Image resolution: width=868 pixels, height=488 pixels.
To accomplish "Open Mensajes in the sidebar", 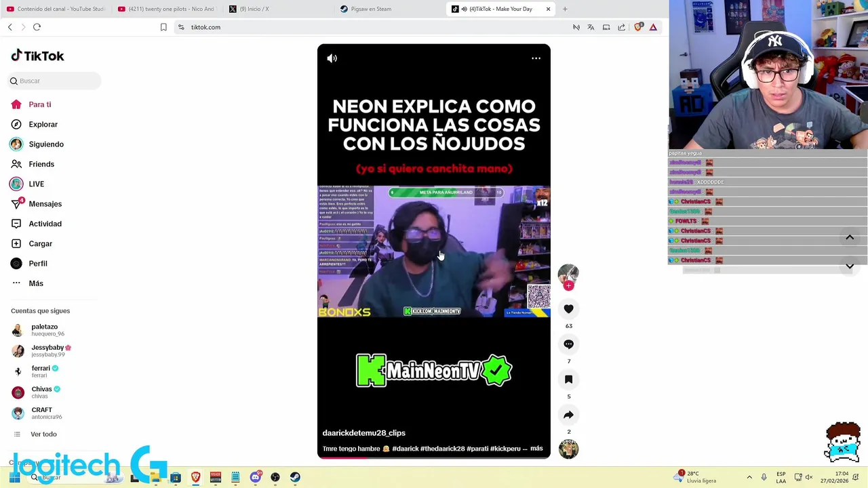I will [45, 204].
